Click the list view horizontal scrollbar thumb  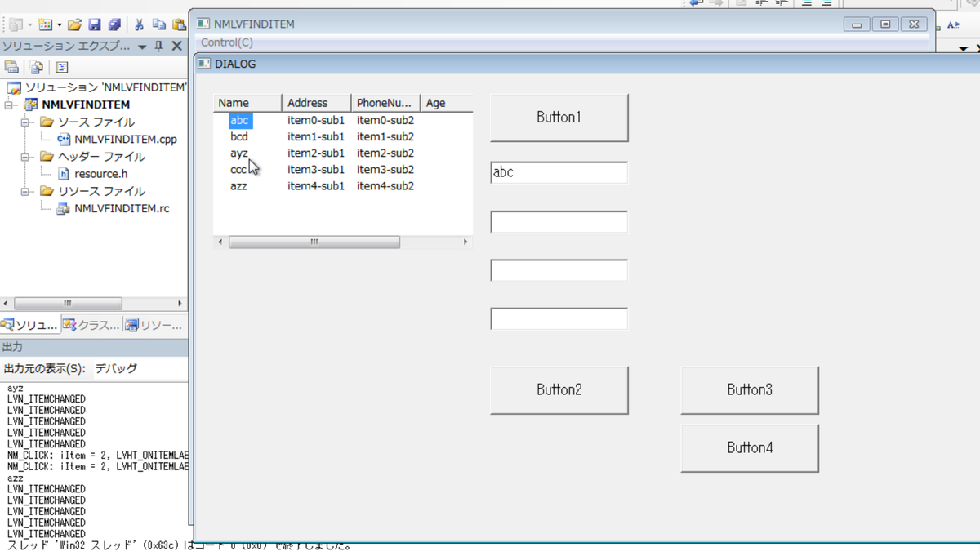click(314, 242)
